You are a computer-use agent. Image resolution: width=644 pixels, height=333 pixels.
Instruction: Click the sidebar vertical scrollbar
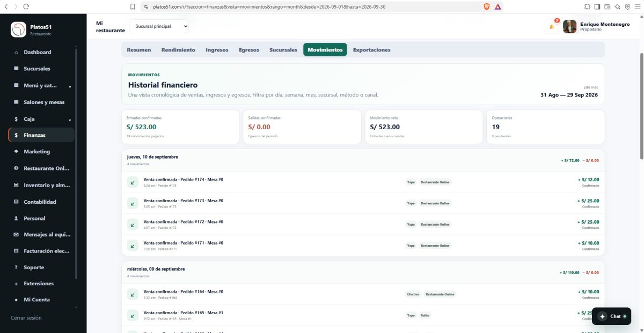(76, 164)
